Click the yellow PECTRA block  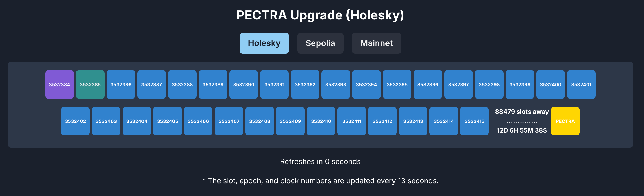coord(565,121)
